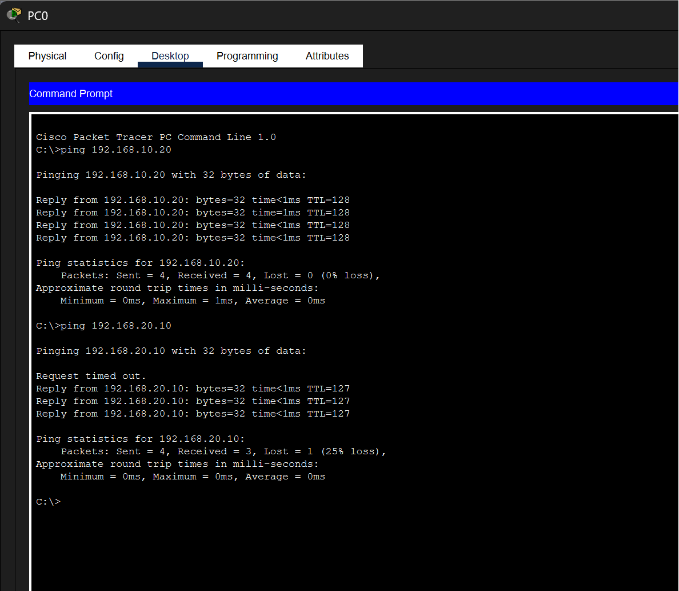Screen dimensions: 679x591
Task: Click the Packet Tracer PC0 window icon
Action: (x=14, y=15)
